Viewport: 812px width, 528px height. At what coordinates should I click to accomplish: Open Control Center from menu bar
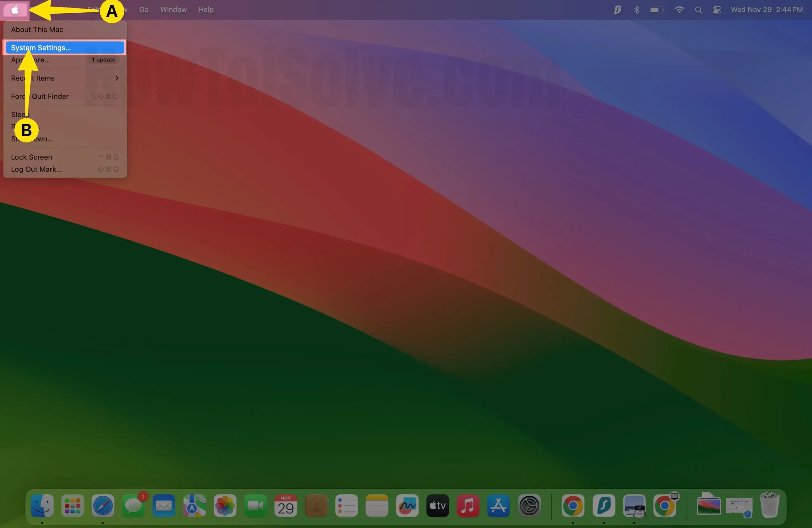click(717, 10)
